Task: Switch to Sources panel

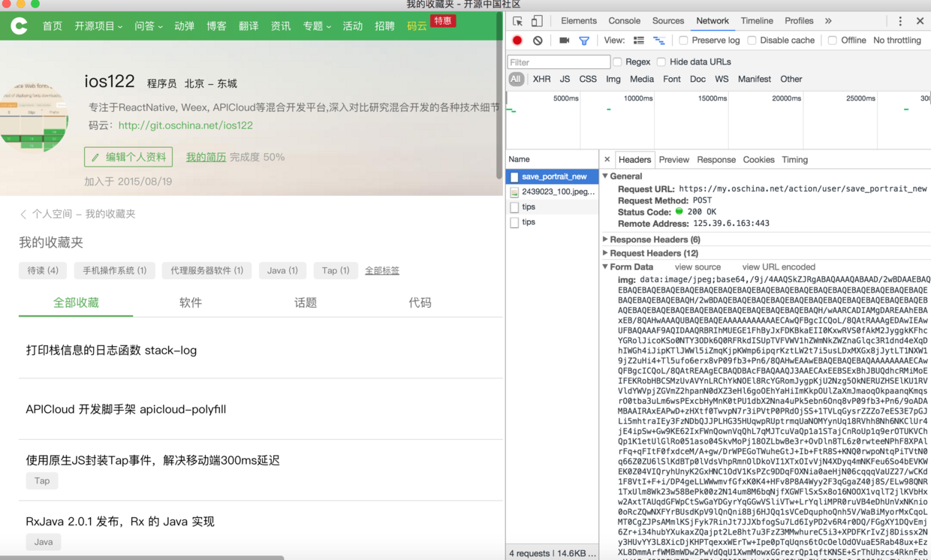Action: pyautogui.click(x=668, y=21)
